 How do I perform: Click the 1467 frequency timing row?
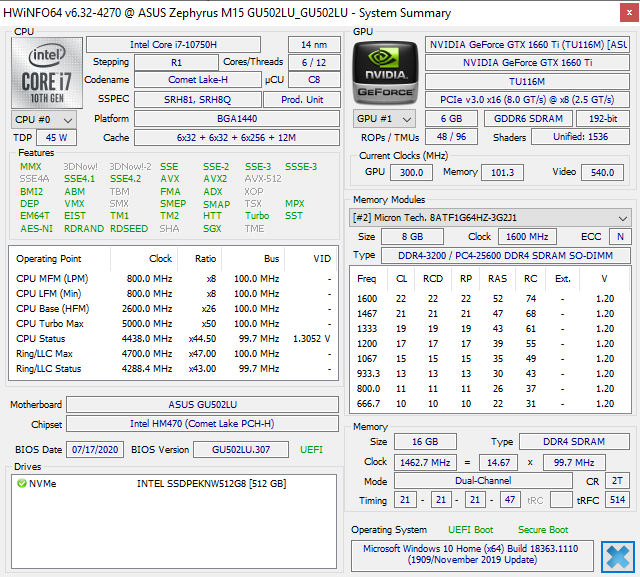point(490,314)
